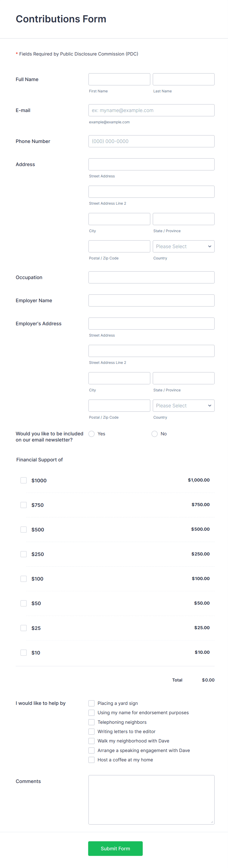Select the $100 donation checkbox

click(24, 579)
